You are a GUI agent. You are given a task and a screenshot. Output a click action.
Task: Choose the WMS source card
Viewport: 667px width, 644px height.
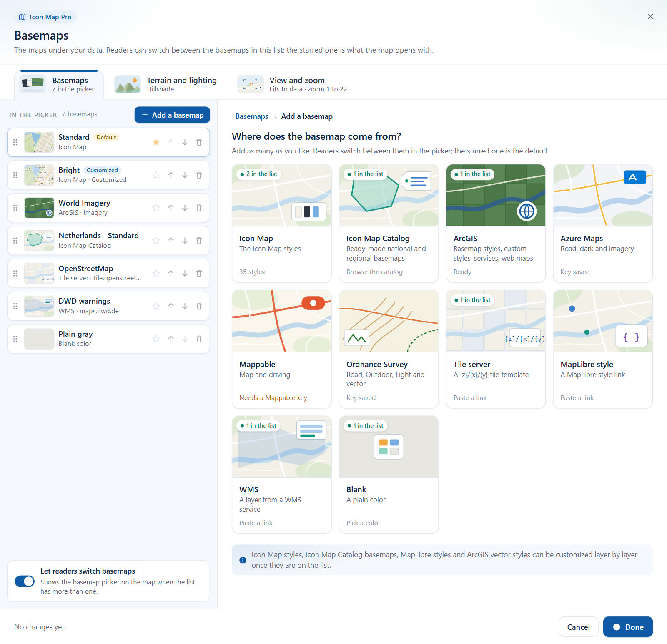(x=282, y=475)
